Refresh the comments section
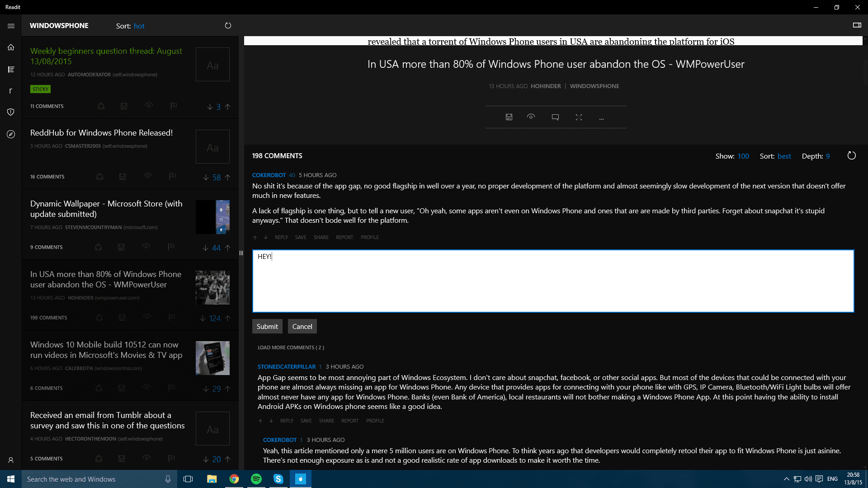The image size is (868, 488). (x=851, y=156)
